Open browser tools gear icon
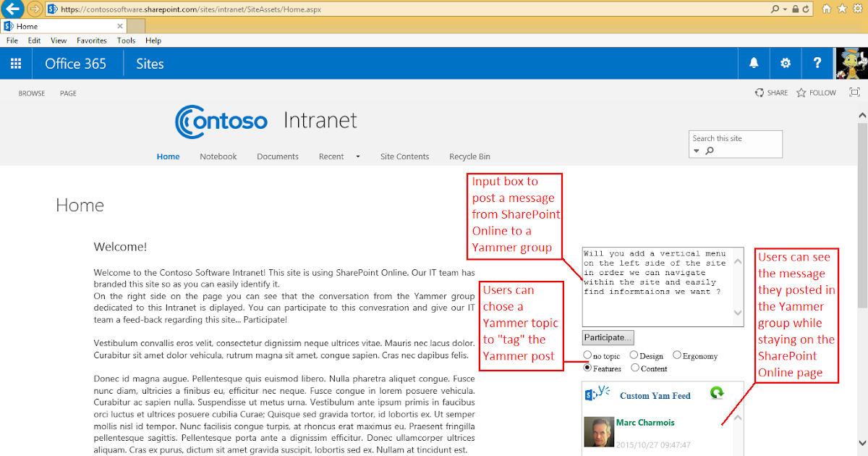Screen dimensions: 868x456 [857, 9]
